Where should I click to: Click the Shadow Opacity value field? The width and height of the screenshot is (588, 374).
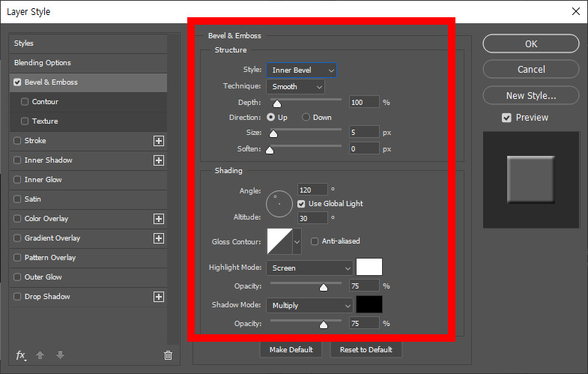click(364, 323)
